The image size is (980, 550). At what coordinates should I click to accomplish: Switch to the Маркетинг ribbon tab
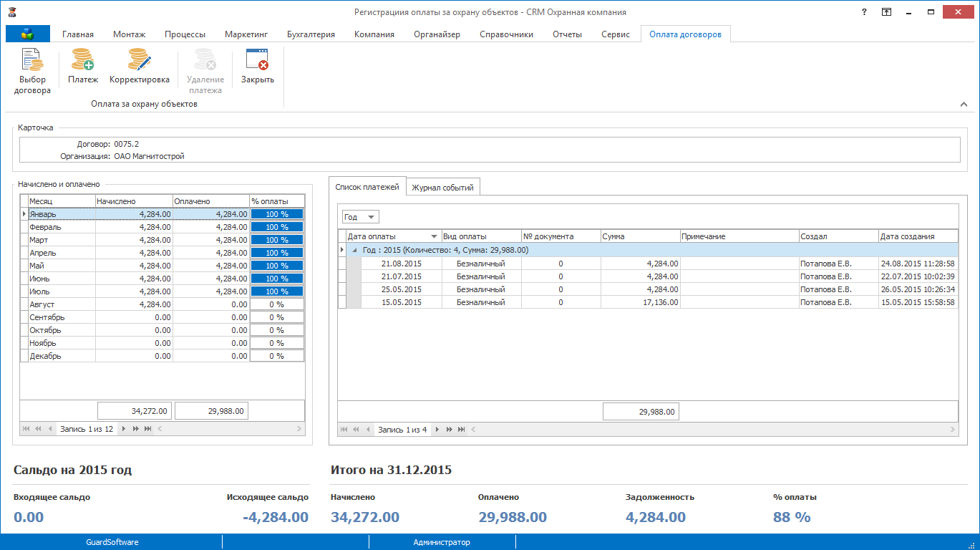(x=246, y=34)
